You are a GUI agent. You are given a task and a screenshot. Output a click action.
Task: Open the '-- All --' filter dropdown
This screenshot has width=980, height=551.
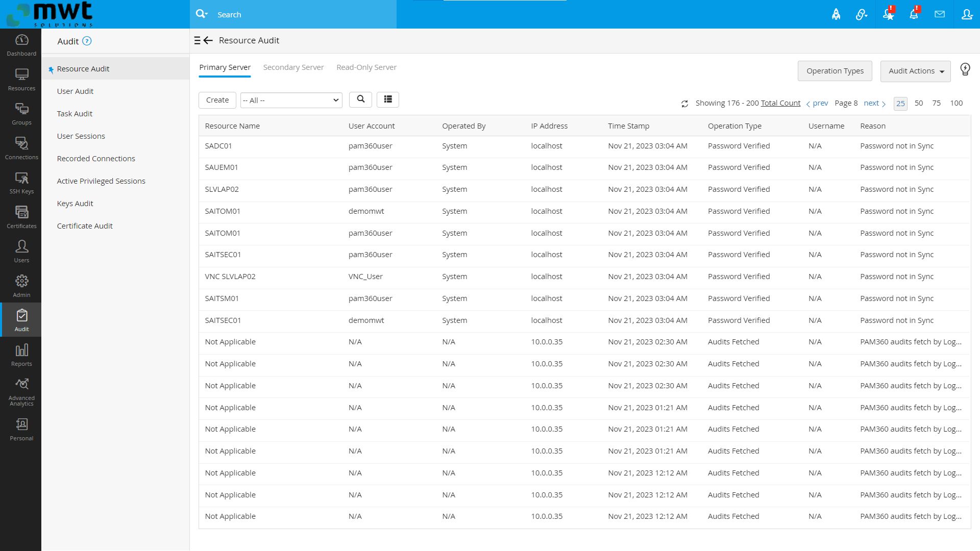tap(291, 100)
